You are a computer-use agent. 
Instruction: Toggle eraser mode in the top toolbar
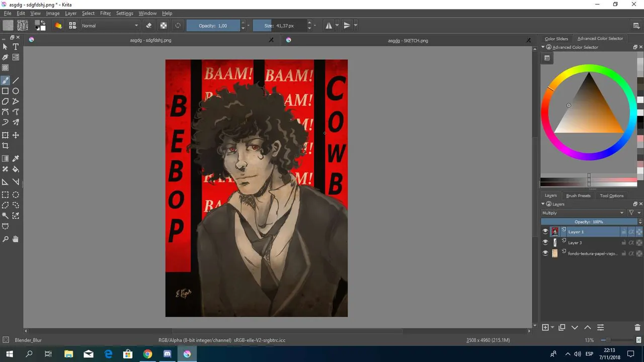coord(149,26)
